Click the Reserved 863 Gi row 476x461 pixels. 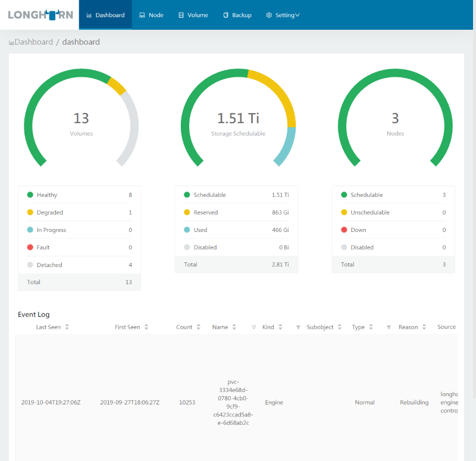click(x=236, y=212)
